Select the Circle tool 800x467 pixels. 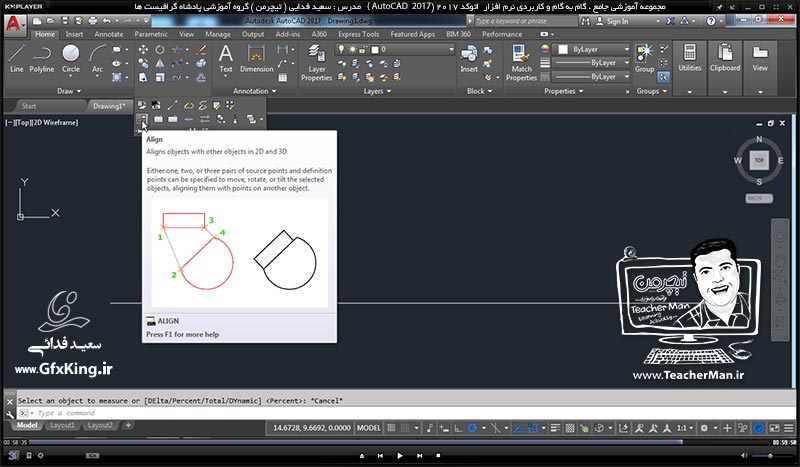click(x=70, y=58)
